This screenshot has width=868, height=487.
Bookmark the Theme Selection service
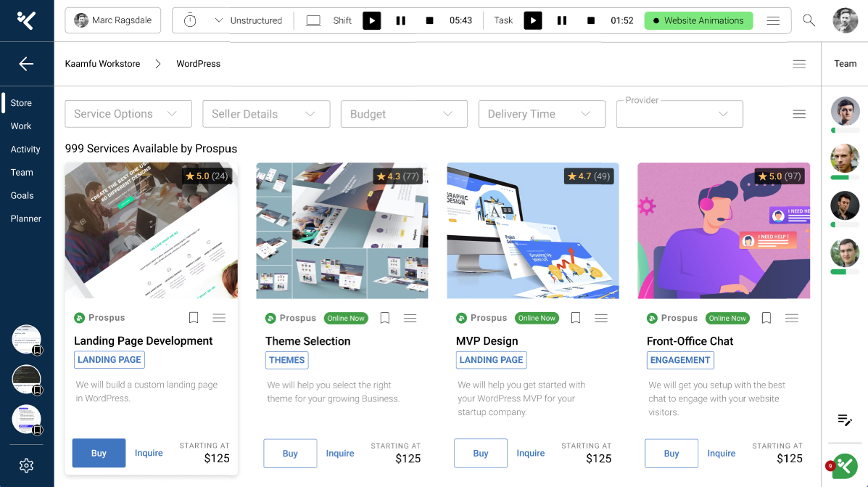click(385, 317)
